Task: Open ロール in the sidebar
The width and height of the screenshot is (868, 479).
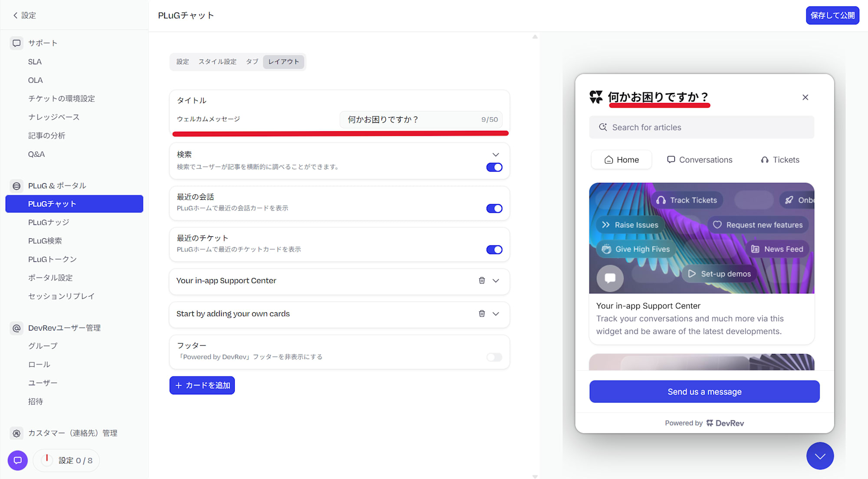Action: coord(39,364)
